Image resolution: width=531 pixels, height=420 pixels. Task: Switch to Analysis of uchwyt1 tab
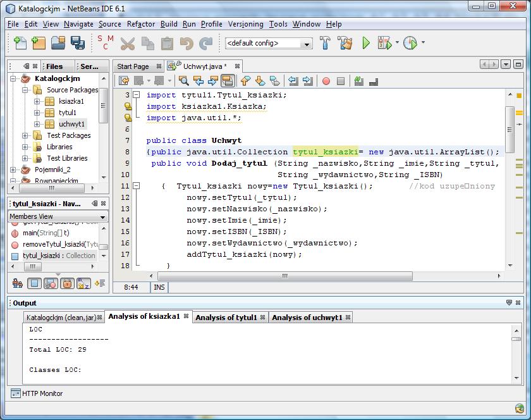coord(307,318)
